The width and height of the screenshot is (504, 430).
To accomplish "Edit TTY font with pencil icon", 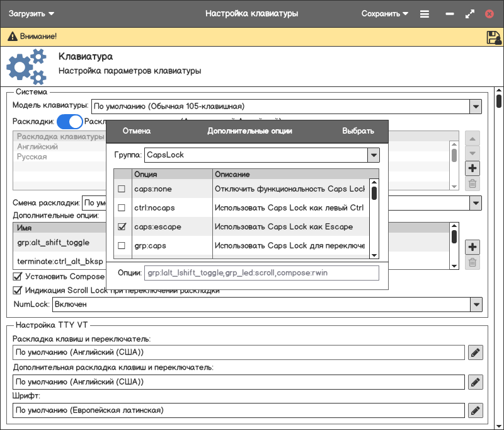I will 476,410.
